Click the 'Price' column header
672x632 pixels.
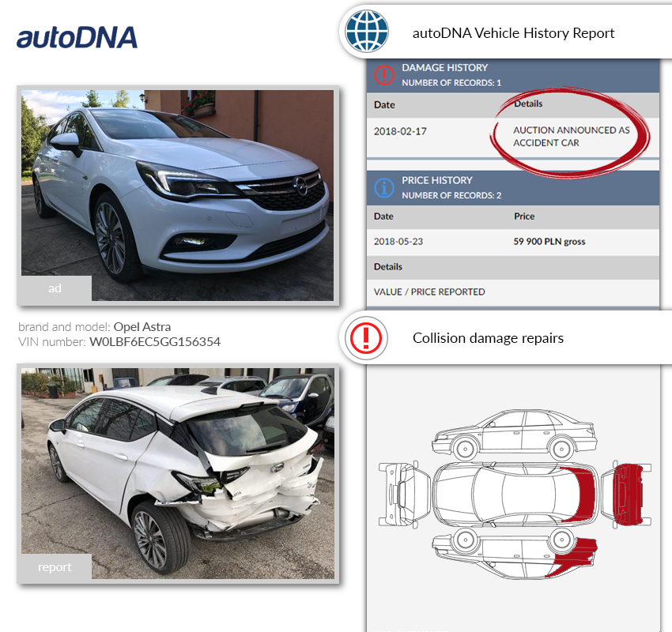(x=523, y=216)
